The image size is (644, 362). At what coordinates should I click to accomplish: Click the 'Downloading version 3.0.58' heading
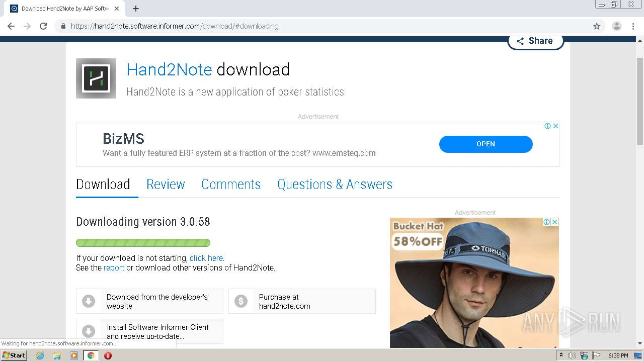click(143, 222)
